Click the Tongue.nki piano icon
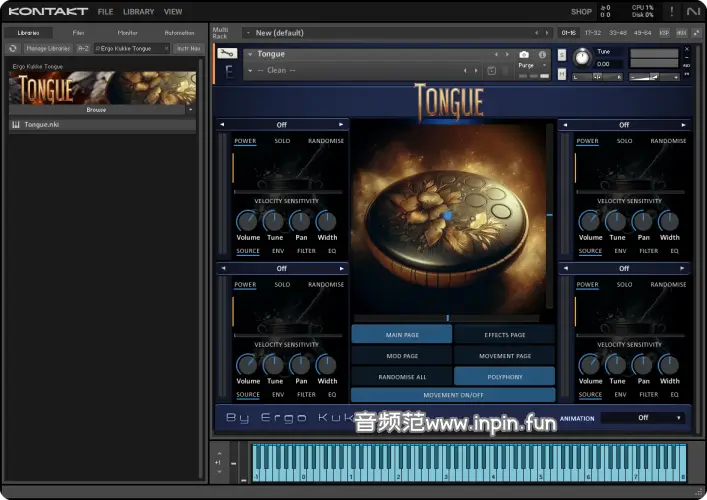Image resolution: width=707 pixels, height=500 pixels. point(16,125)
